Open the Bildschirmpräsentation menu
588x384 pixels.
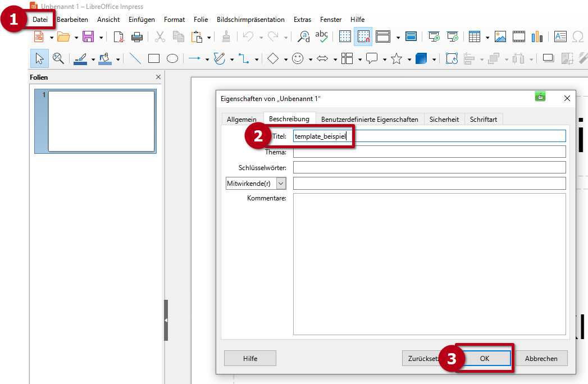(250, 20)
